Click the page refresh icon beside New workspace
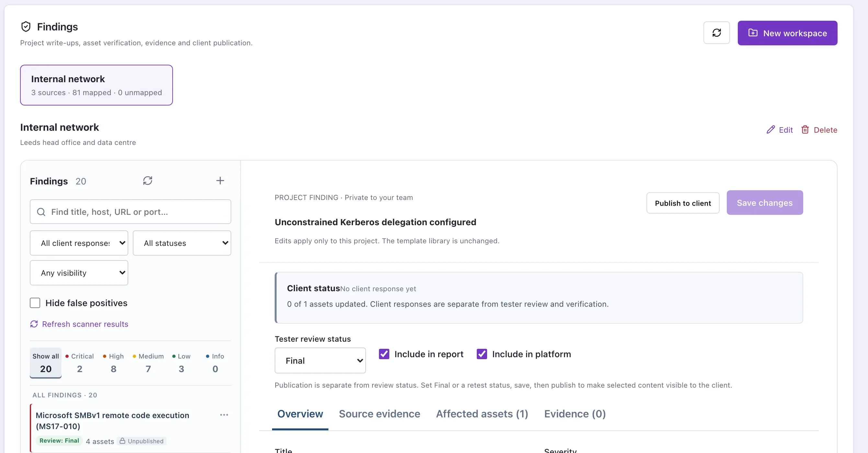This screenshot has width=868, height=453. (716, 33)
